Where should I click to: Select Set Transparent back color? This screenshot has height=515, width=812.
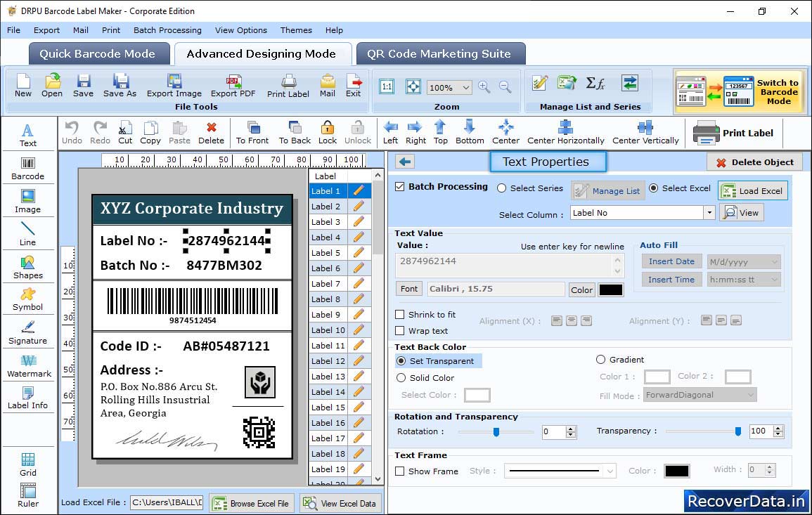point(401,360)
